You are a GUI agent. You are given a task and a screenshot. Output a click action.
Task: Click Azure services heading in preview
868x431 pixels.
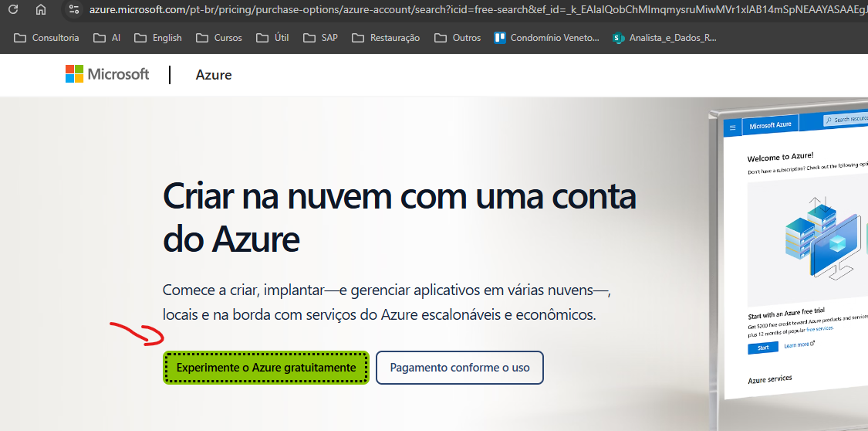[x=769, y=379]
